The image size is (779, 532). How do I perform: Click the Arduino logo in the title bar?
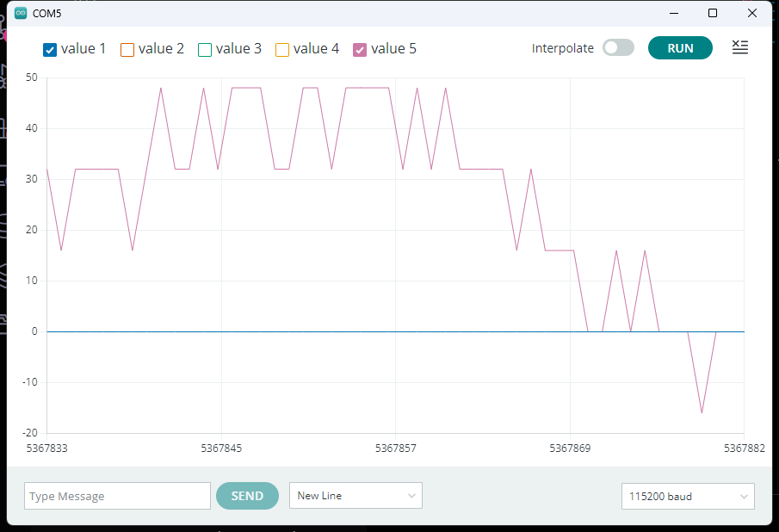[21, 13]
